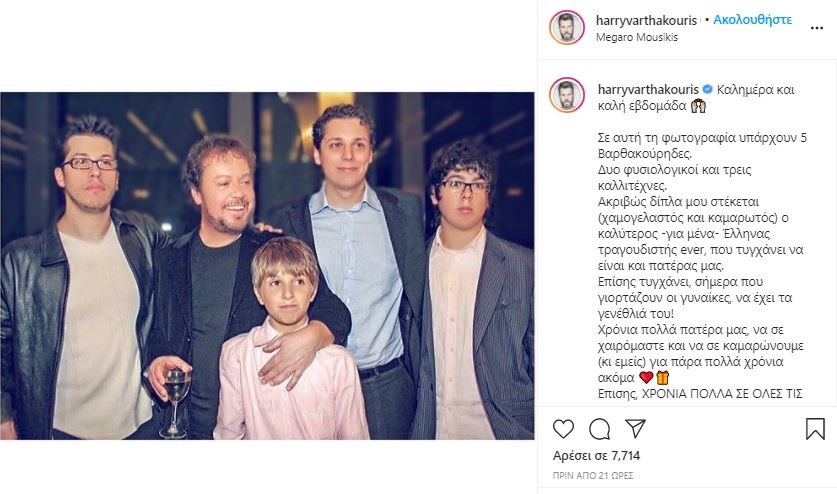Image resolution: width=837 pixels, height=494 pixels.
Task: Click the gift emoji in the caption
Action: click(661, 377)
